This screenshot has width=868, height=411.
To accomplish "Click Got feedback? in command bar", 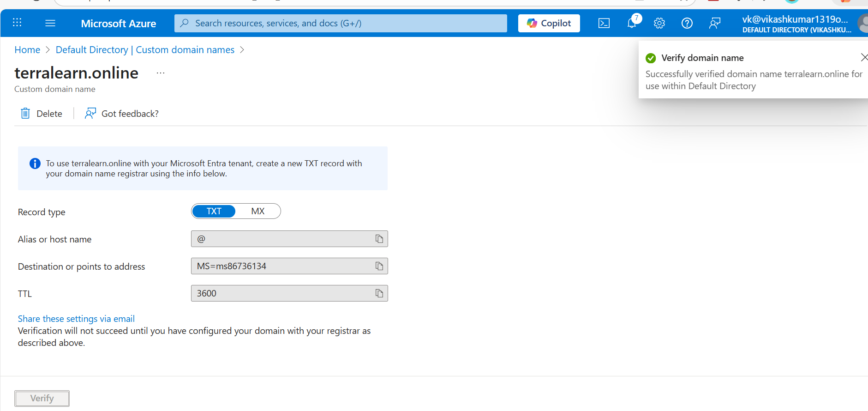I will 122,114.
